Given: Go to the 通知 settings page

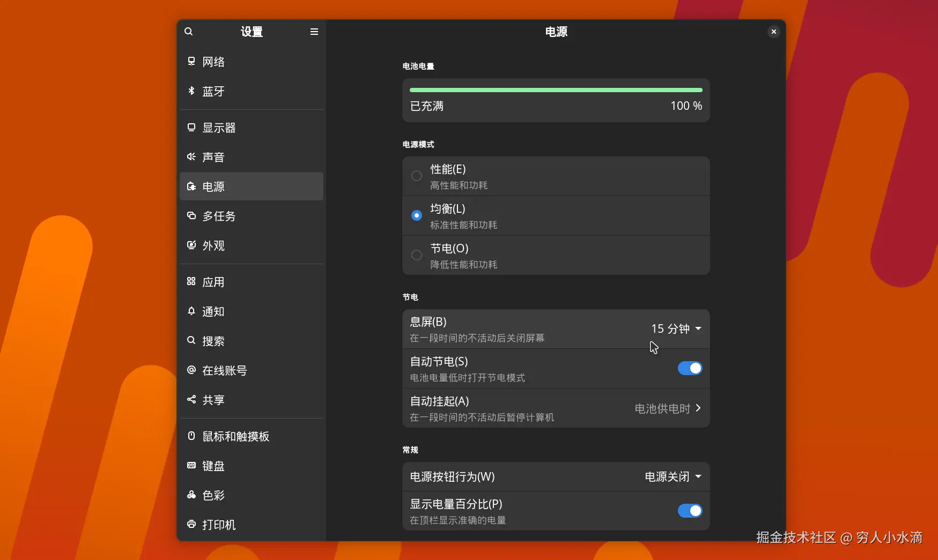Looking at the screenshot, I should pos(252,311).
